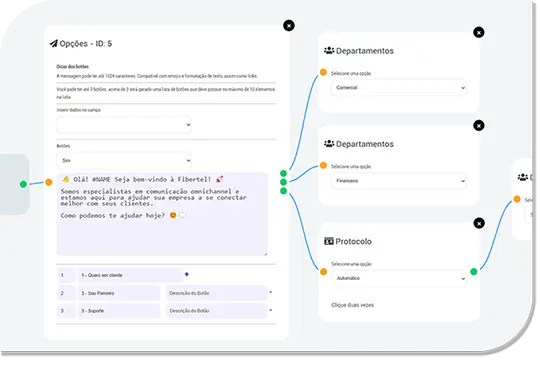This screenshot has width=540, height=366.
Task: Click the orange input handle on Protocolo node
Action: (323, 272)
